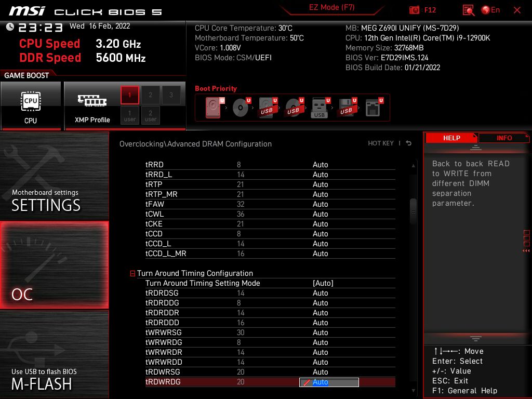Select the tCKE Auto value

320,224
